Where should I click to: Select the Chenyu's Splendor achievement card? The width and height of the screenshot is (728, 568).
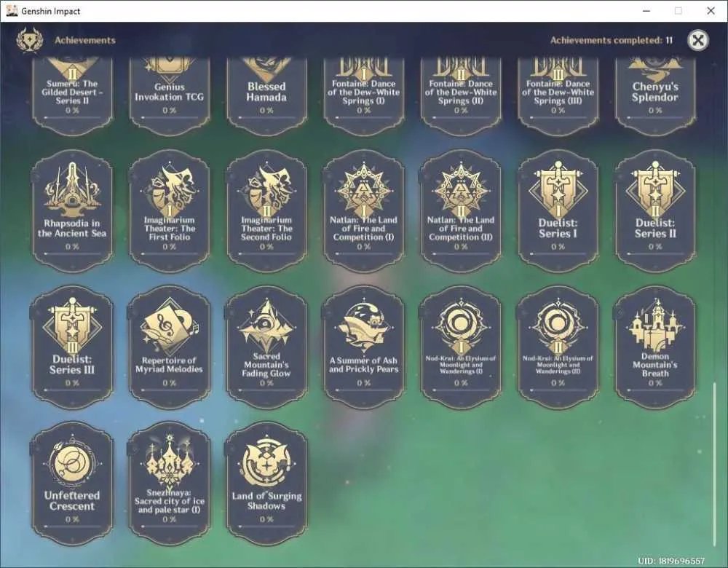point(655,97)
